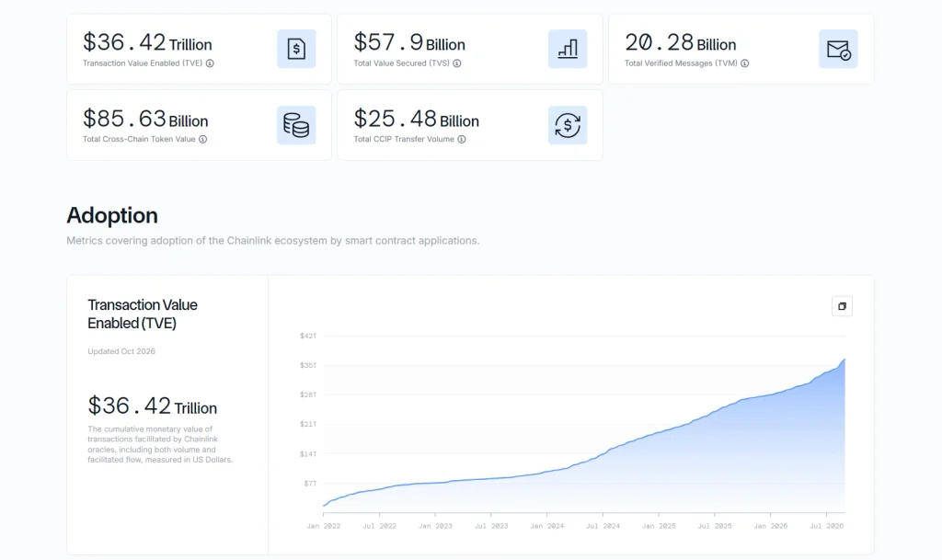Click the $7T axis label
Viewport: 942px width, 560px height.
coord(310,483)
